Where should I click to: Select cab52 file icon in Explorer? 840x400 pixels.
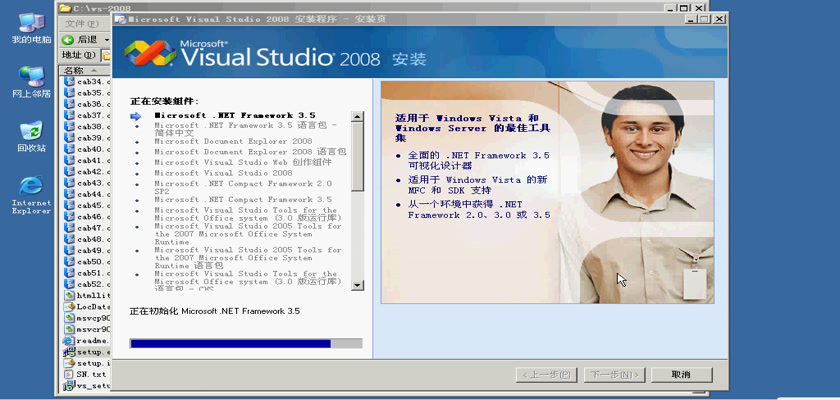coord(70,284)
